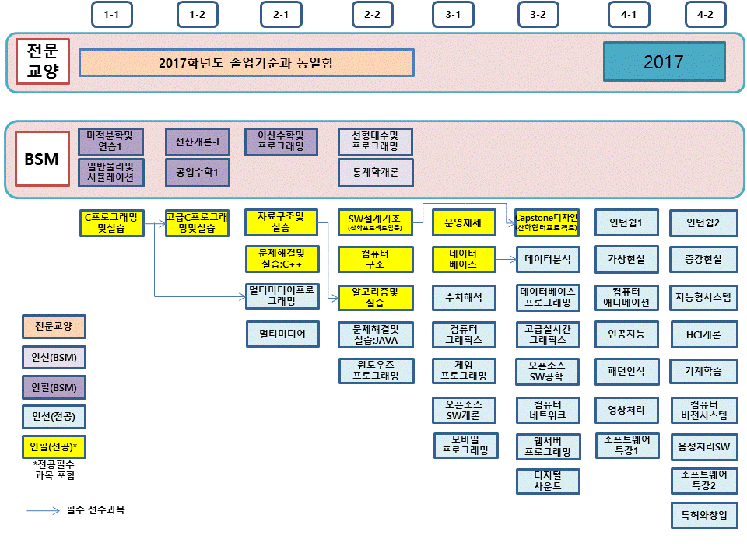The height and width of the screenshot is (560, 747).
Task: Click the 2017학년도 졸업기준과 동일함 banner
Action: 246,63
